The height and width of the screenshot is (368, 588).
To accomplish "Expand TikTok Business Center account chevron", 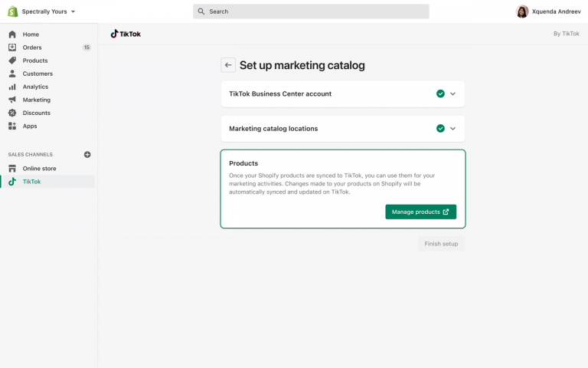I will (452, 94).
